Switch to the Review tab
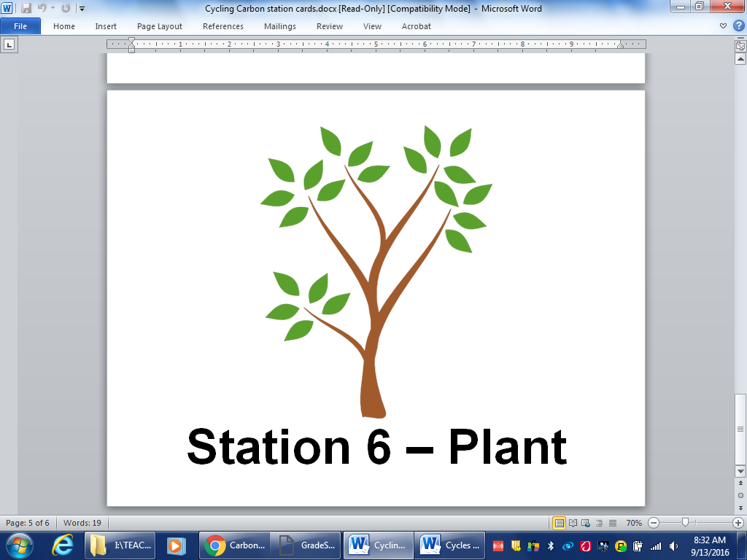This screenshot has height=560, width=747. [x=329, y=26]
